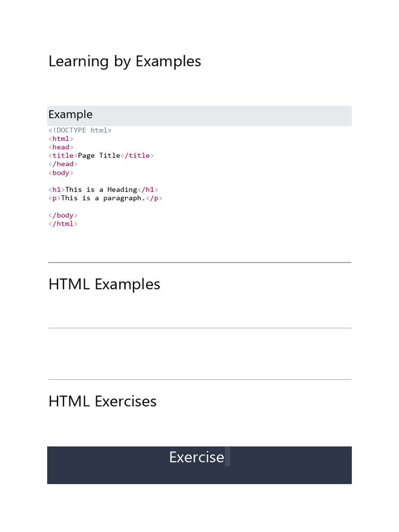Click the "Exercise" label in dark banner
This screenshot has height=532, width=399.
pyautogui.click(x=196, y=457)
